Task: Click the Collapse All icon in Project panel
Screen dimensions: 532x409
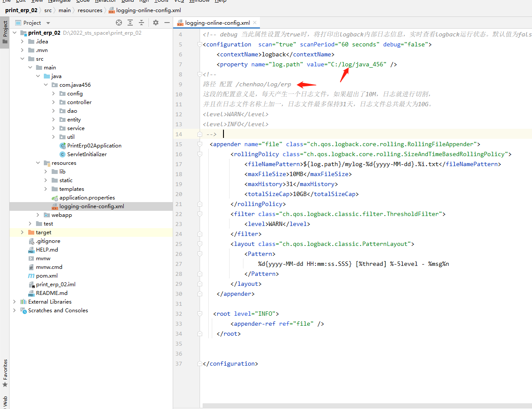Action: (x=141, y=23)
